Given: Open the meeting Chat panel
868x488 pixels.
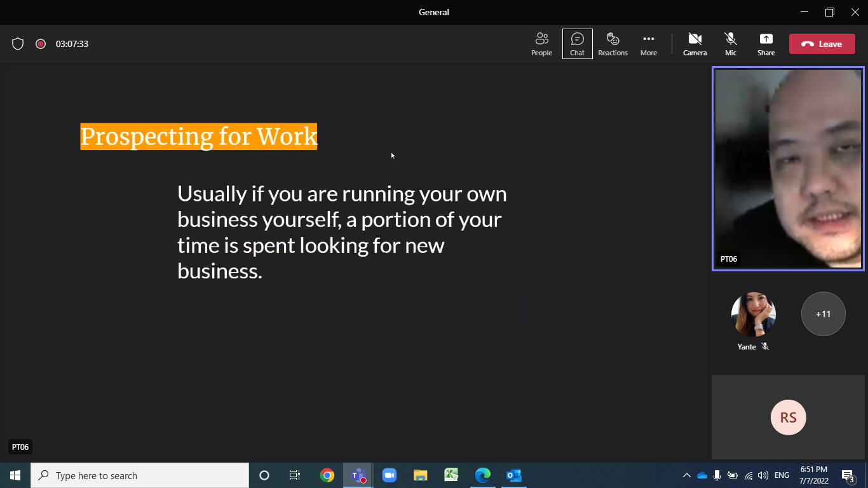Looking at the screenshot, I should coord(577,44).
